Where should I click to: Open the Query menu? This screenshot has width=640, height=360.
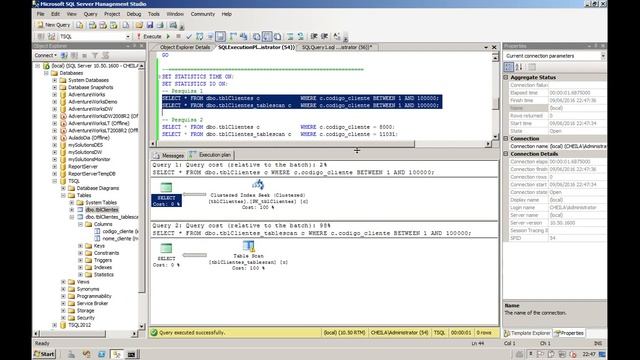[x=91, y=14]
